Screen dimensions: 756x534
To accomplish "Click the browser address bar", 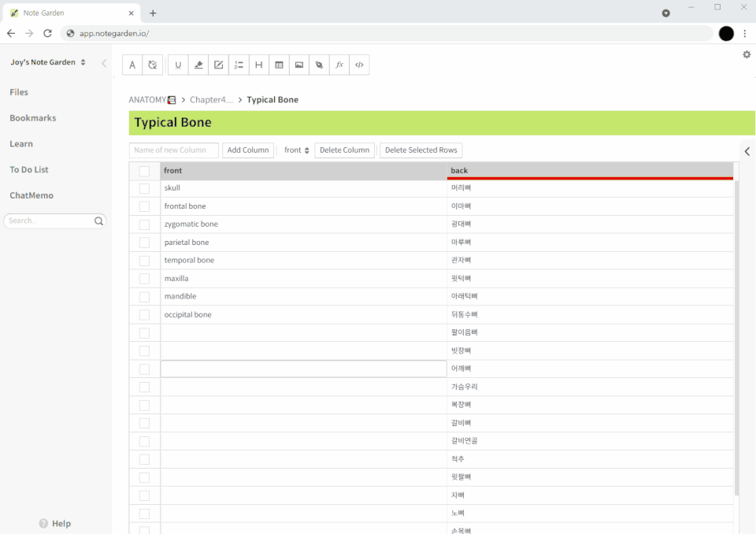I will point(386,33).
